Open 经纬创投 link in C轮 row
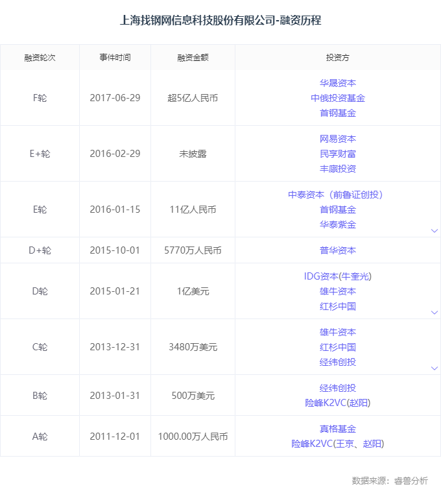This screenshot has height=504, width=441. tap(337, 362)
